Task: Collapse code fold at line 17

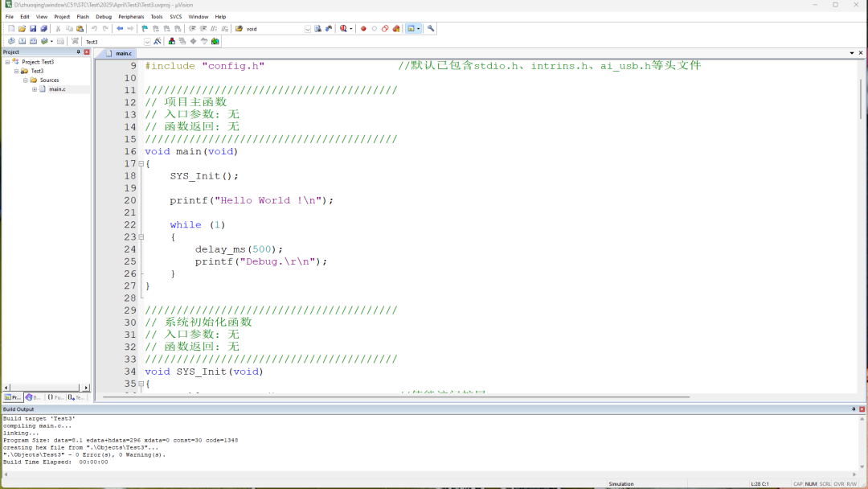Action: pyautogui.click(x=141, y=164)
